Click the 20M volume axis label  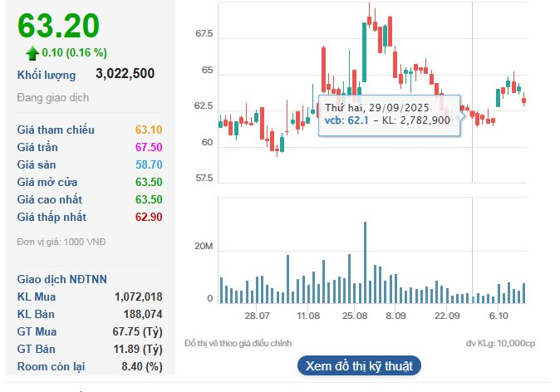click(x=204, y=247)
